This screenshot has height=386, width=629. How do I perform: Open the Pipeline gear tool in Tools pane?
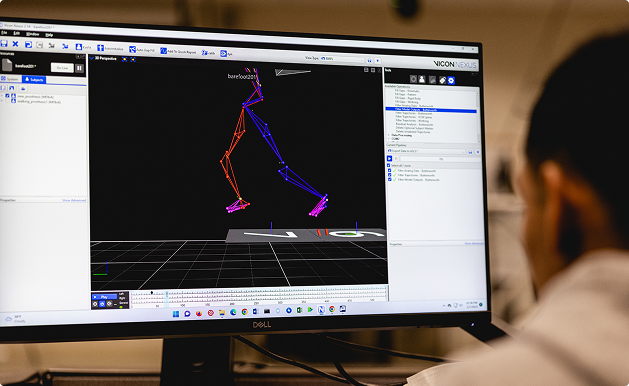coord(451,80)
